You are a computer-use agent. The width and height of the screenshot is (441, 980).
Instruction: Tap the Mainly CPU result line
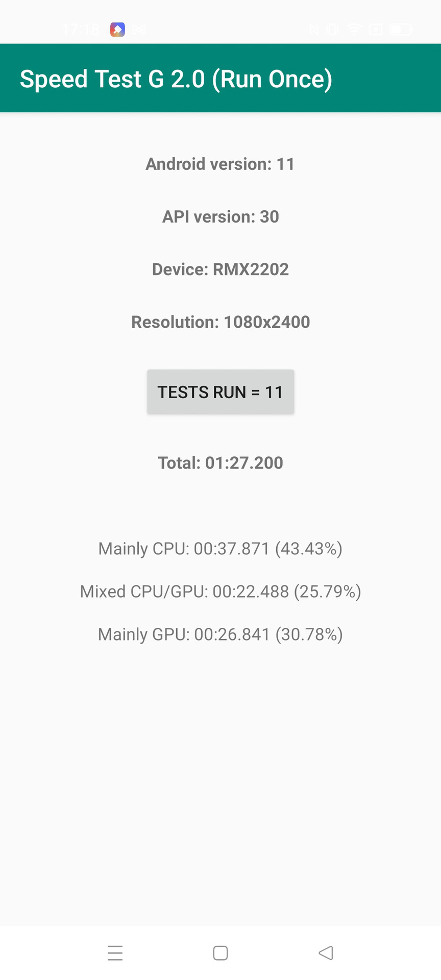point(220,549)
